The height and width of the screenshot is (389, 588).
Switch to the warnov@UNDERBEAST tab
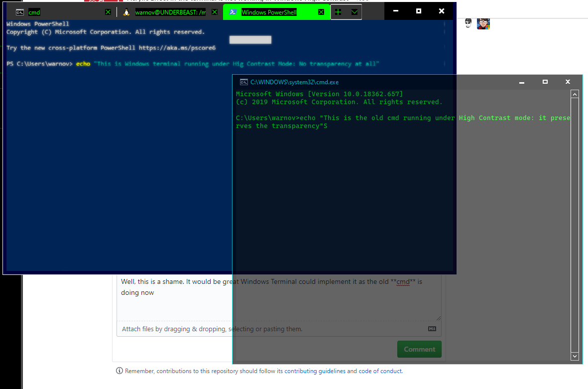(169, 12)
